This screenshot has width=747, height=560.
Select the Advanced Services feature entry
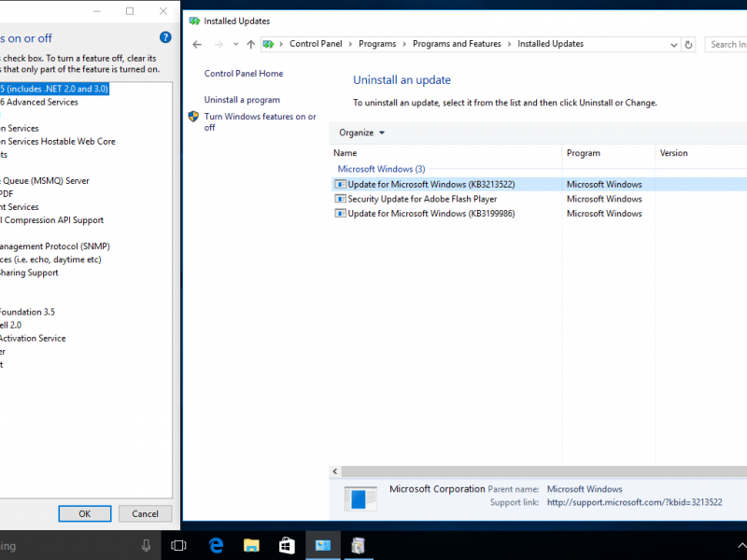click(39, 102)
